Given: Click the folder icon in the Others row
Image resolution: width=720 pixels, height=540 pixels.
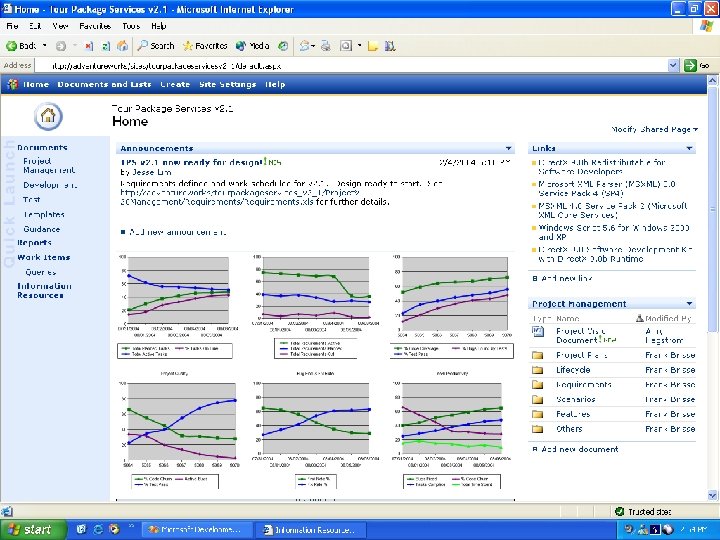Looking at the screenshot, I should [537, 429].
